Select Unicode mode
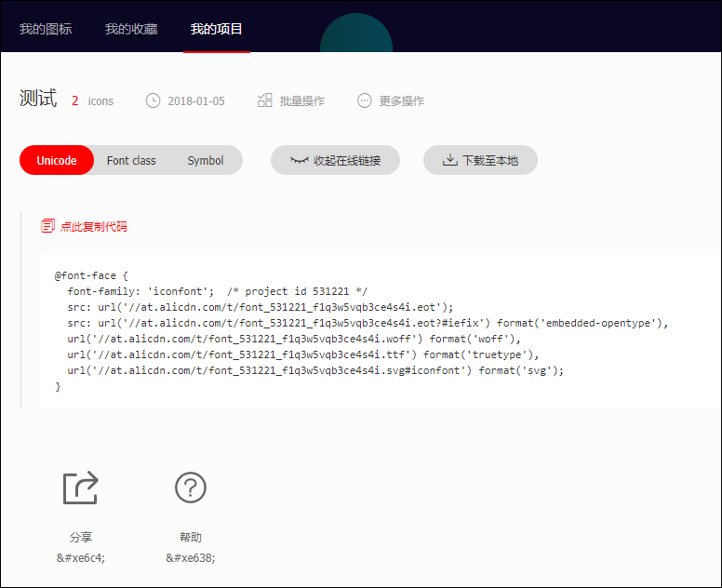The height and width of the screenshot is (588, 722). [x=57, y=160]
